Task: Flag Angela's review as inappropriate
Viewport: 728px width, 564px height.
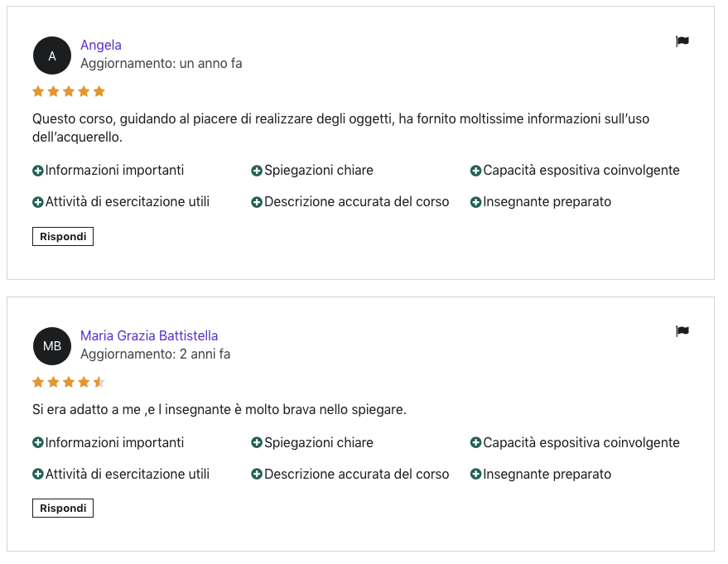Action: (682, 41)
